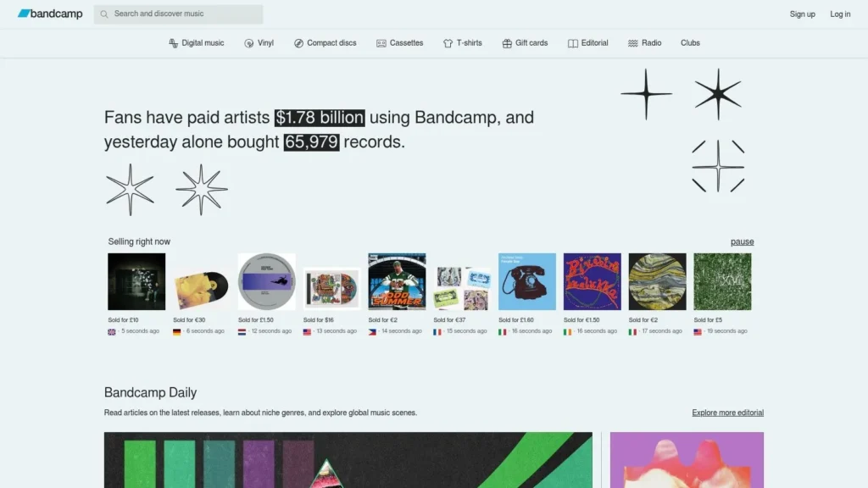This screenshot has width=868, height=488.
Task: Click the Radio waves icon
Action: pyautogui.click(x=633, y=43)
